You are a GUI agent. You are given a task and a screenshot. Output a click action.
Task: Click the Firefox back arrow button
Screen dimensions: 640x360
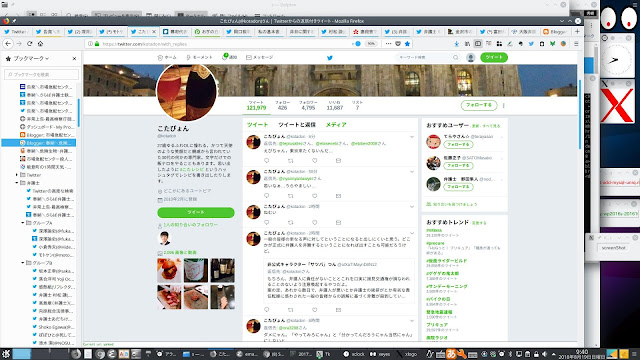click(x=8, y=44)
